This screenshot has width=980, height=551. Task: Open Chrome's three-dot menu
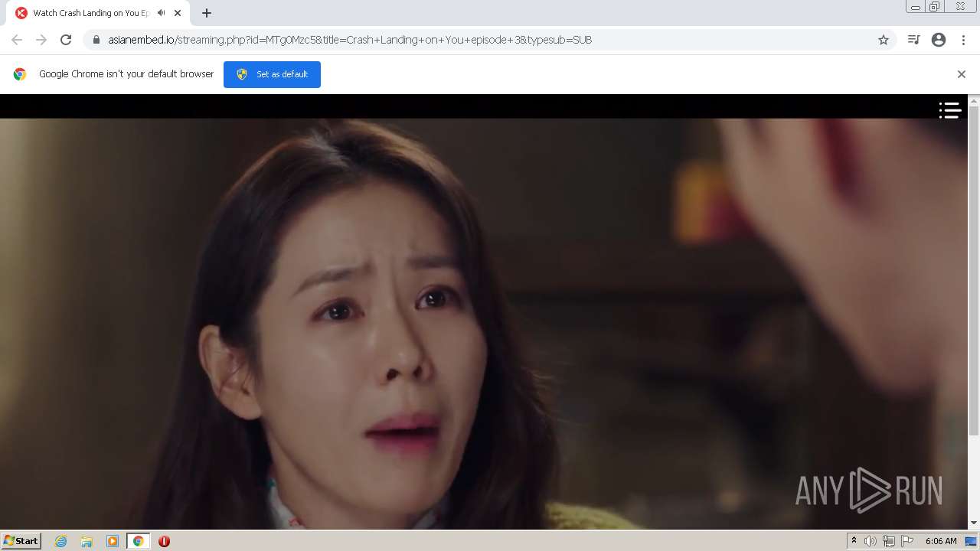963,40
